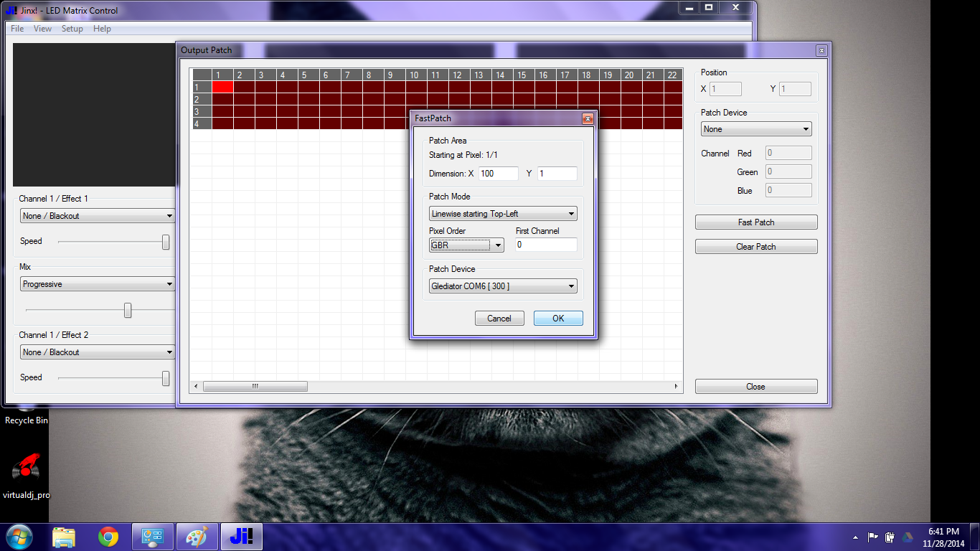Open Control Panel taskbar icon
This screenshot has height=551, width=980.
point(153,537)
